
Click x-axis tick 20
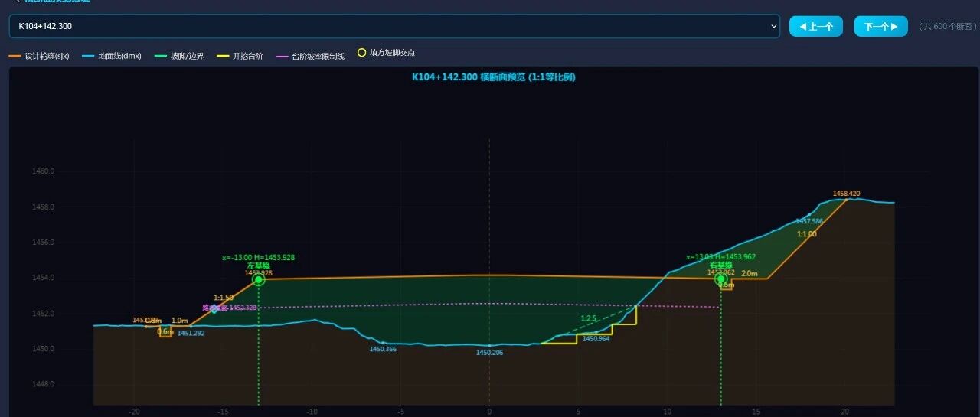[844, 412]
